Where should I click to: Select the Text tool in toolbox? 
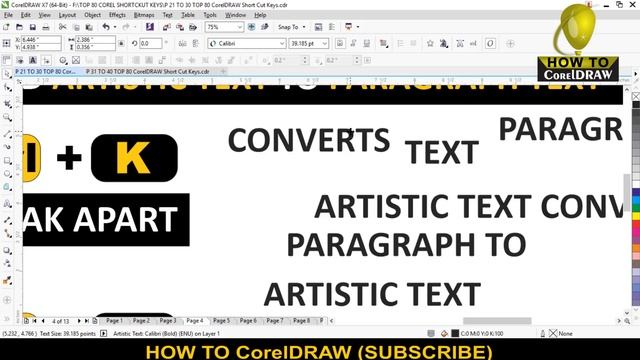7,204
